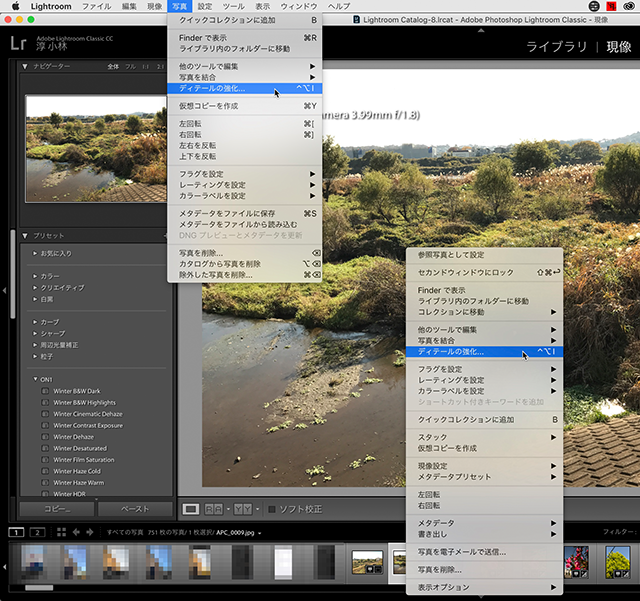
Task: Click secondary window button 2
Action: [x=37, y=532]
